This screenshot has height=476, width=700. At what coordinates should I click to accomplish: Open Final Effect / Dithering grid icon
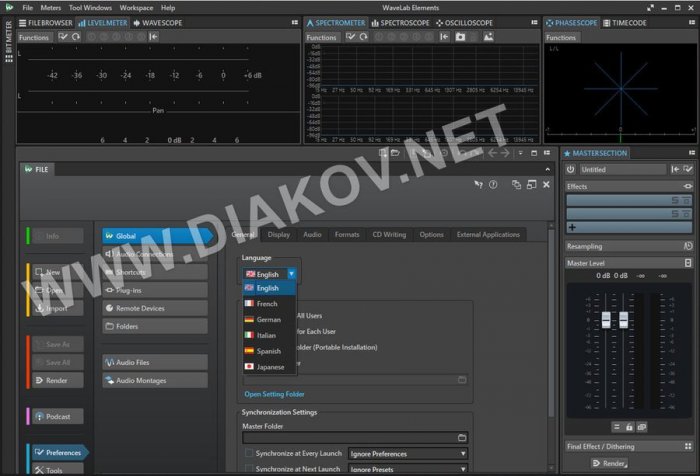(688, 447)
